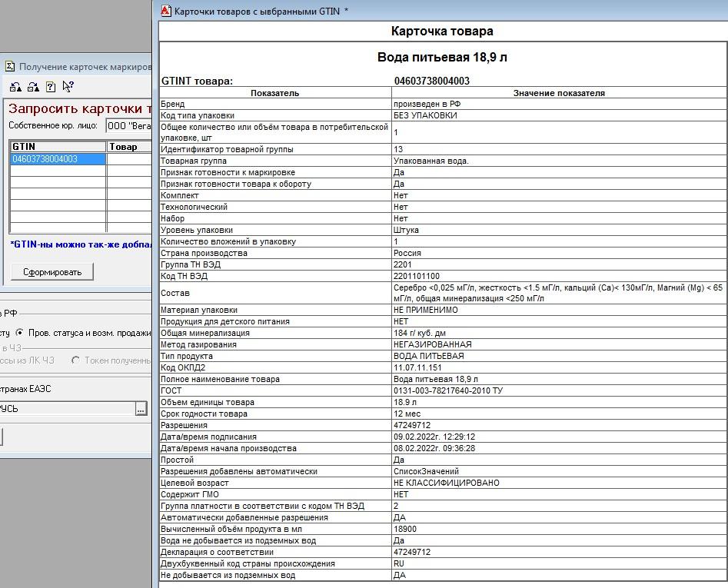
Task: Click the second toolbar icon for saving form settings
Action: [x=33, y=87]
